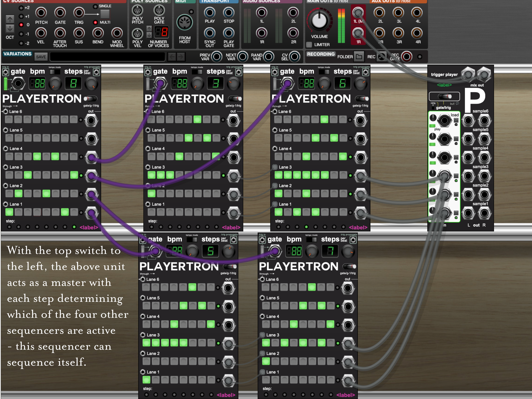Screen dimensions: 532x399
Task: Click the pink label text on first Playertron
Action: pos(89,227)
